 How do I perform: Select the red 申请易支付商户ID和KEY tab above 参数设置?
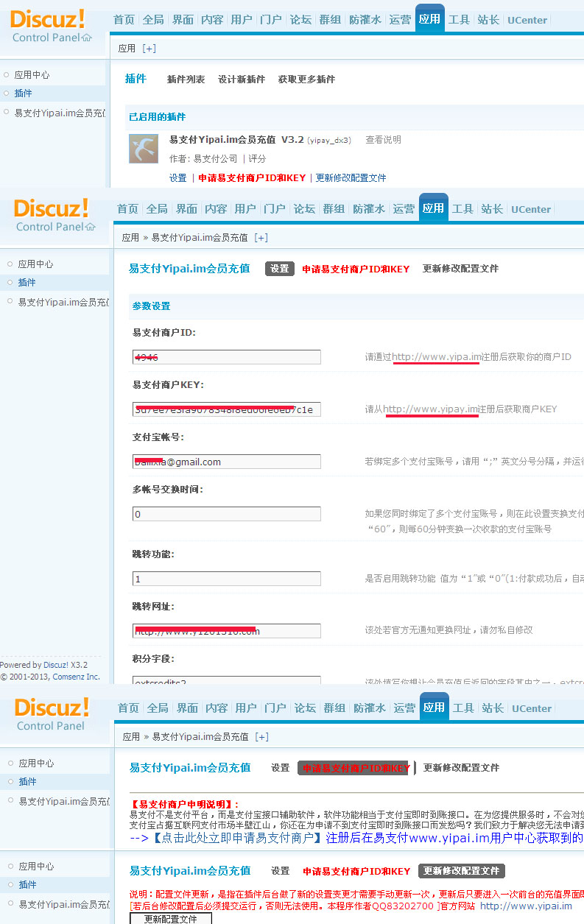pos(356,269)
